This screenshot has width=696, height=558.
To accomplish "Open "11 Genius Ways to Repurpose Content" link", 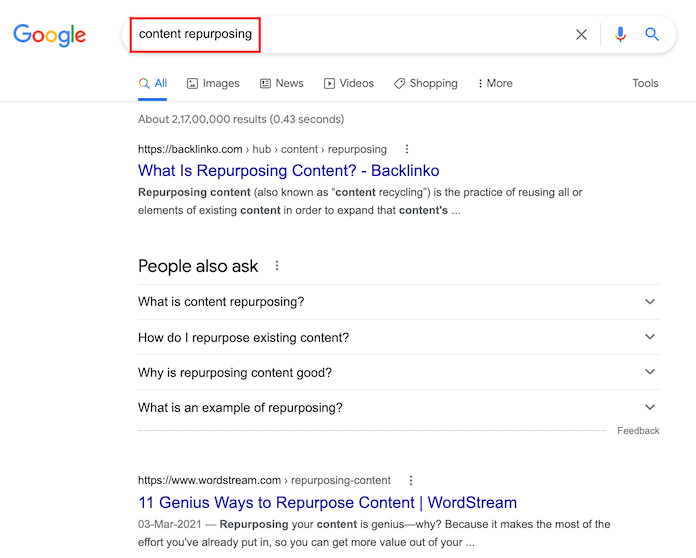I will (x=327, y=503).
